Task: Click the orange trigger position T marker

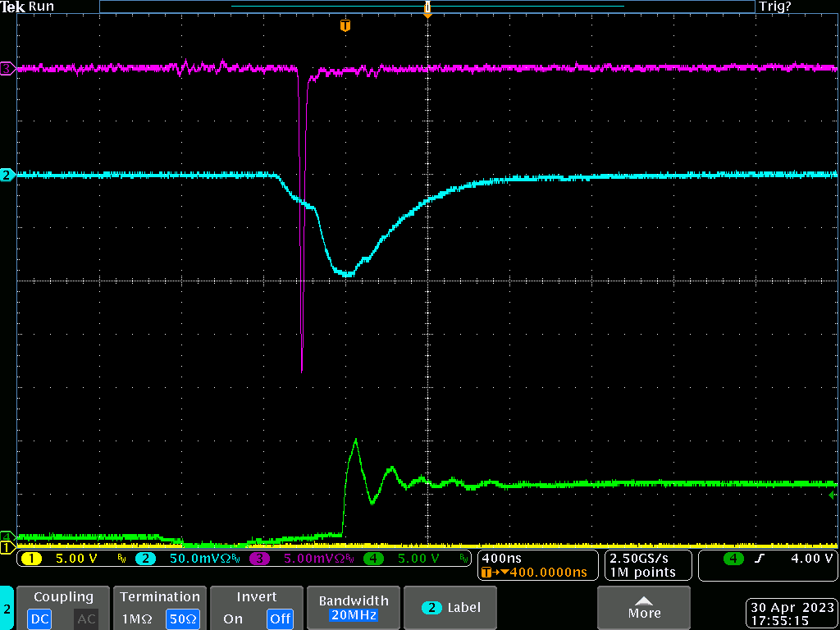Action: tap(345, 26)
